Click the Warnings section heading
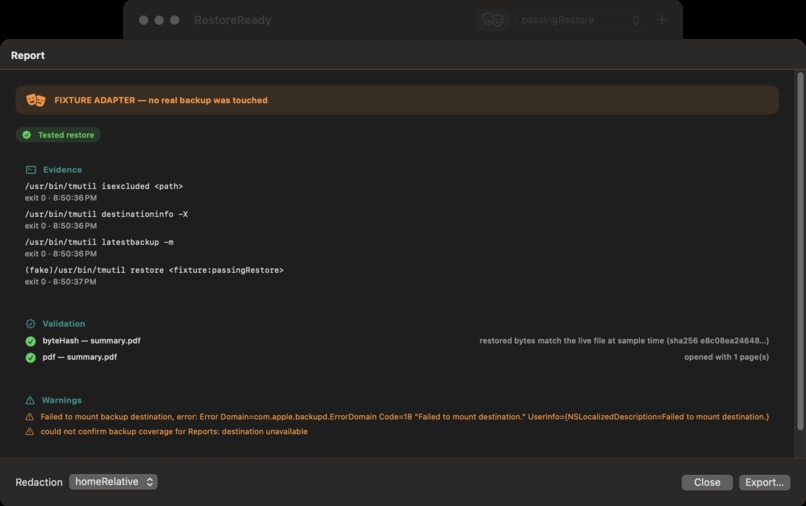806x506 pixels. [x=62, y=400]
